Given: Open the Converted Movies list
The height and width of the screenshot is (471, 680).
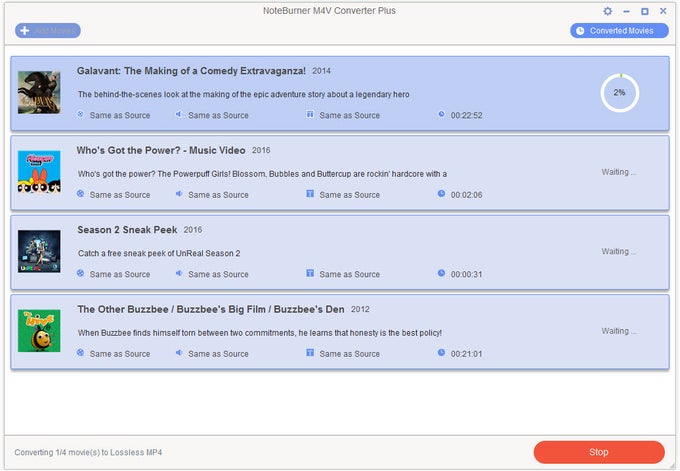Looking at the screenshot, I should [619, 31].
